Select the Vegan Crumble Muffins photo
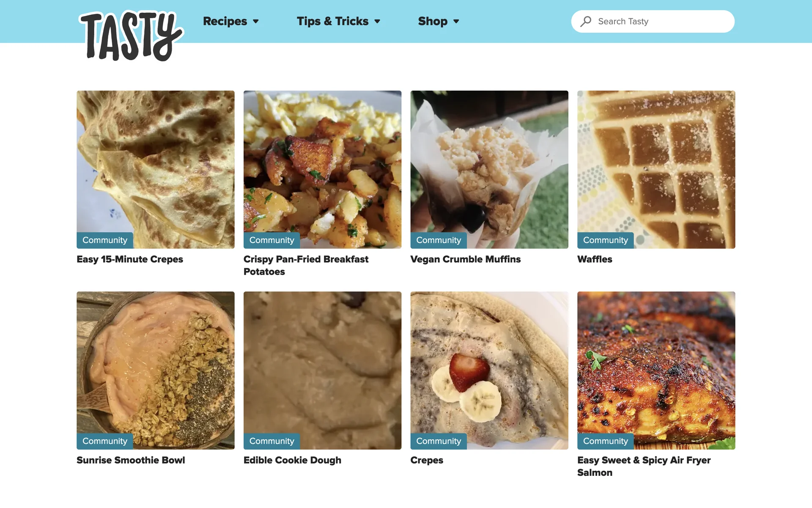This screenshot has height=508, width=812. tap(489, 169)
